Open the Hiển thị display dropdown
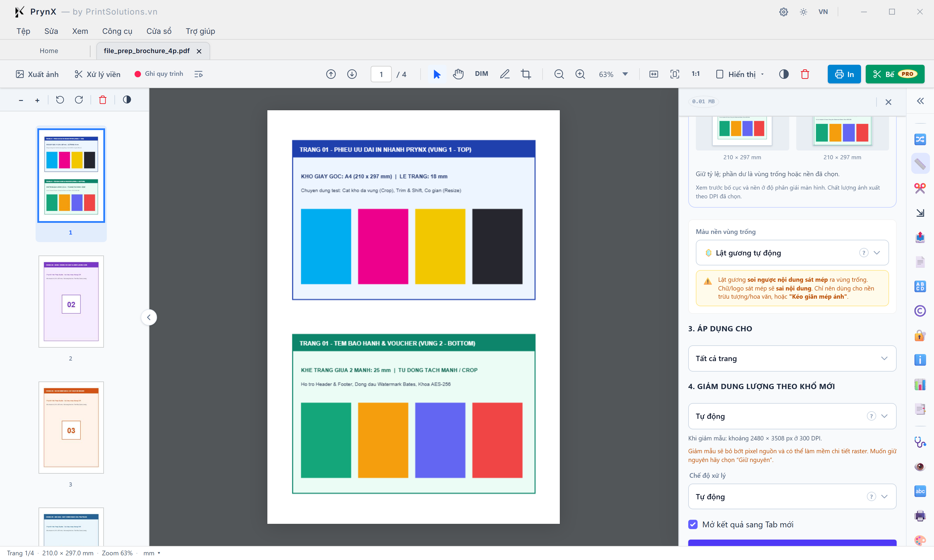The height and width of the screenshot is (560, 934). point(740,74)
